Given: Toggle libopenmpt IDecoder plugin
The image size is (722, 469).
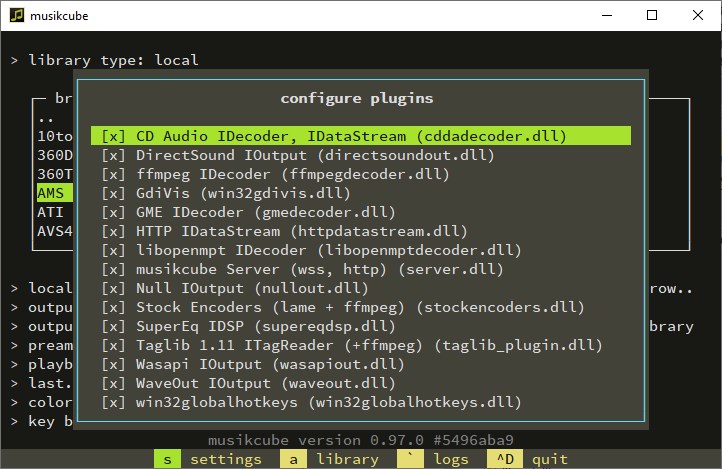Looking at the screenshot, I should tap(113, 250).
